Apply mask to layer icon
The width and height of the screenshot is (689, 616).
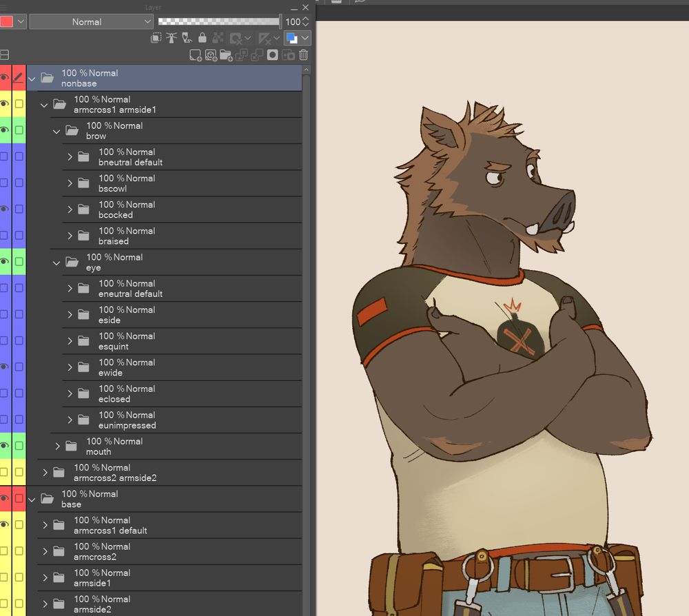coord(288,55)
